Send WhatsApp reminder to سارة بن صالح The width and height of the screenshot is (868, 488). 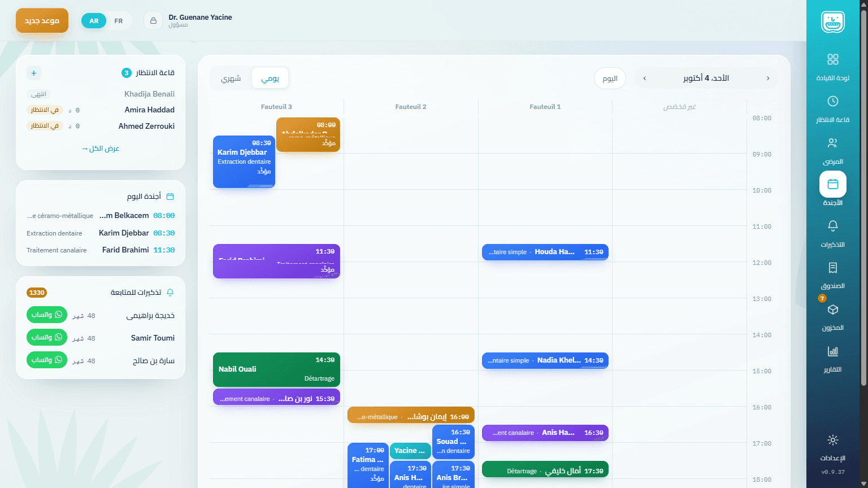(47, 360)
